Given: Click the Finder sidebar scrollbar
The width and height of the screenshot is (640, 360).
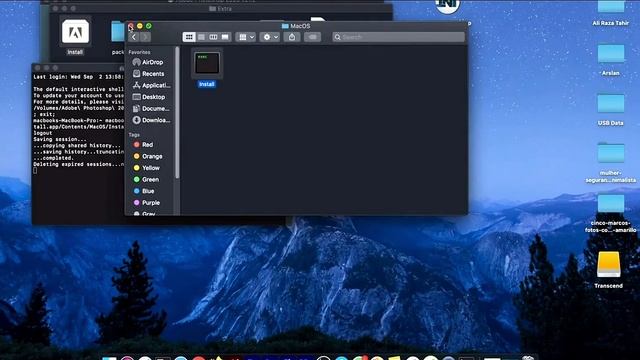Looking at the screenshot, I should 177,113.
